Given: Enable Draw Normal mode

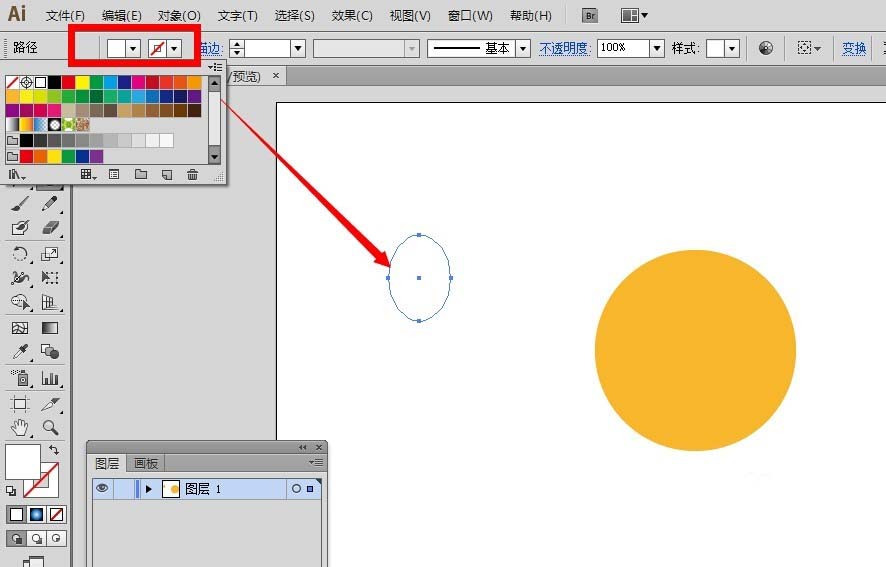Looking at the screenshot, I should click(x=16, y=538).
